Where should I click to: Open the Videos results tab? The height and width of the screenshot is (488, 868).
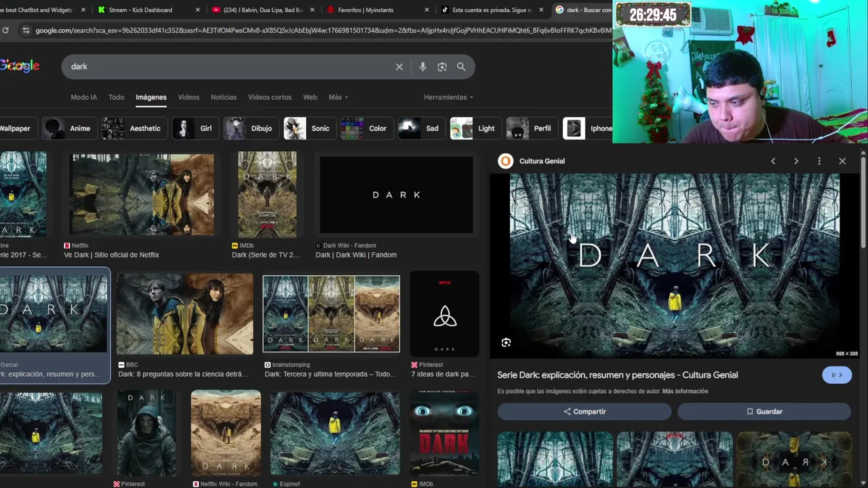tap(189, 98)
